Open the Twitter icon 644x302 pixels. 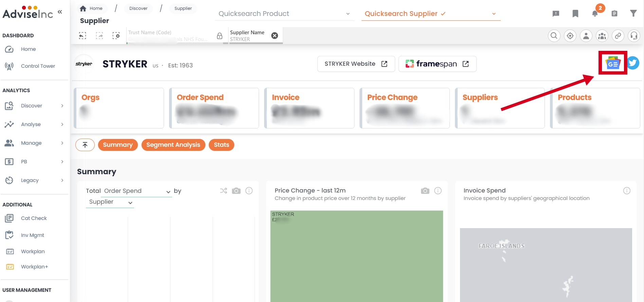(633, 63)
